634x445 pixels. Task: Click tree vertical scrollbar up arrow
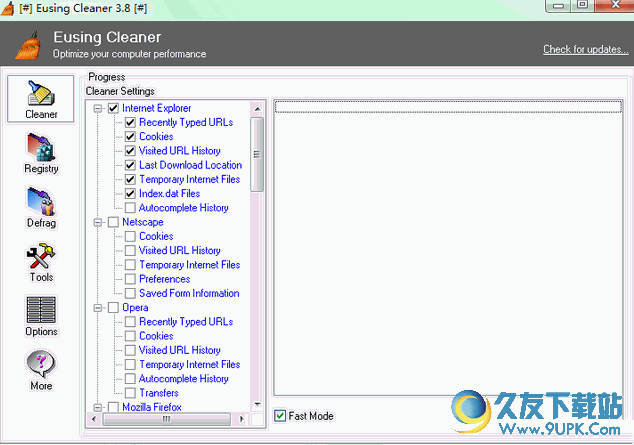pos(257,109)
